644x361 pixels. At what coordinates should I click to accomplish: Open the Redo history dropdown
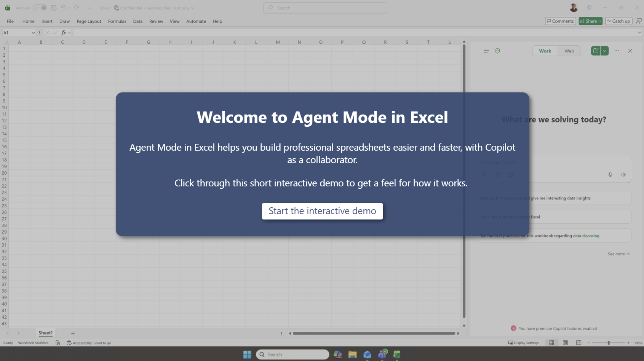tap(82, 8)
